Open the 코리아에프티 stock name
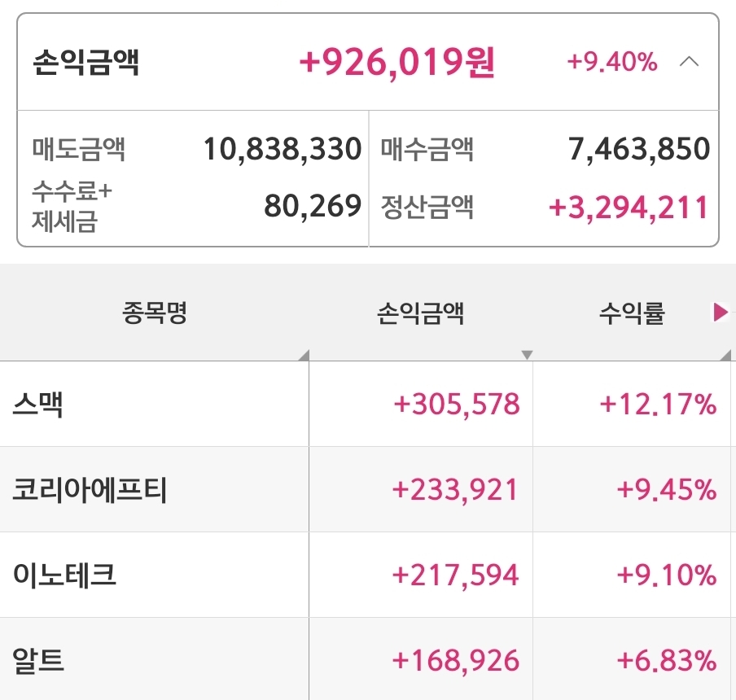The height and width of the screenshot is (700, 736). tap(90, 489)
